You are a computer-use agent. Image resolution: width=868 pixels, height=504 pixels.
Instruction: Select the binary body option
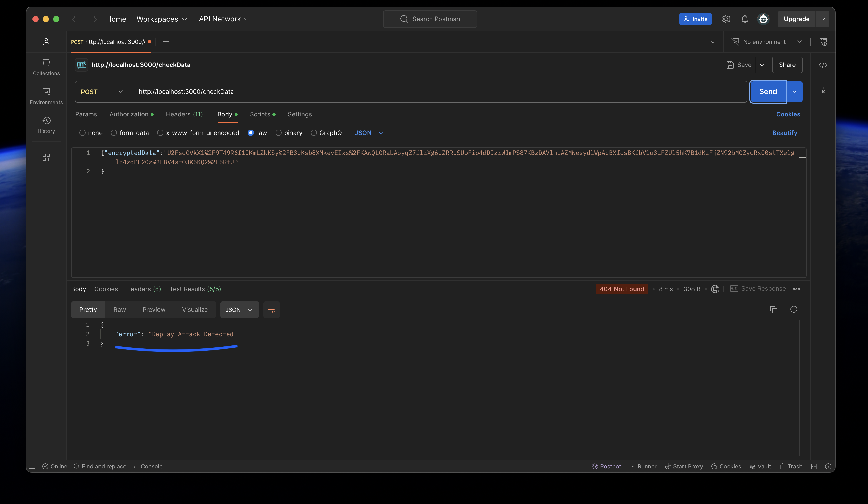[x=278, y=133]
